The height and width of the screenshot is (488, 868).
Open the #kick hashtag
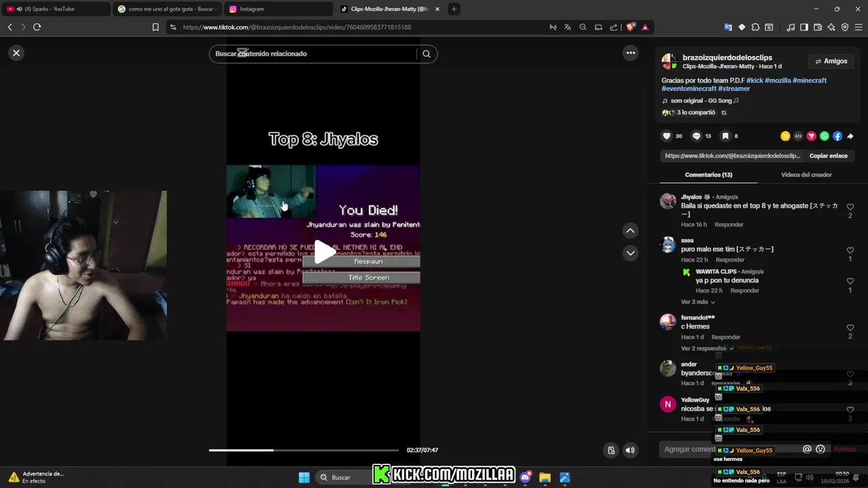pyautogui.click(x=755, y=80)
